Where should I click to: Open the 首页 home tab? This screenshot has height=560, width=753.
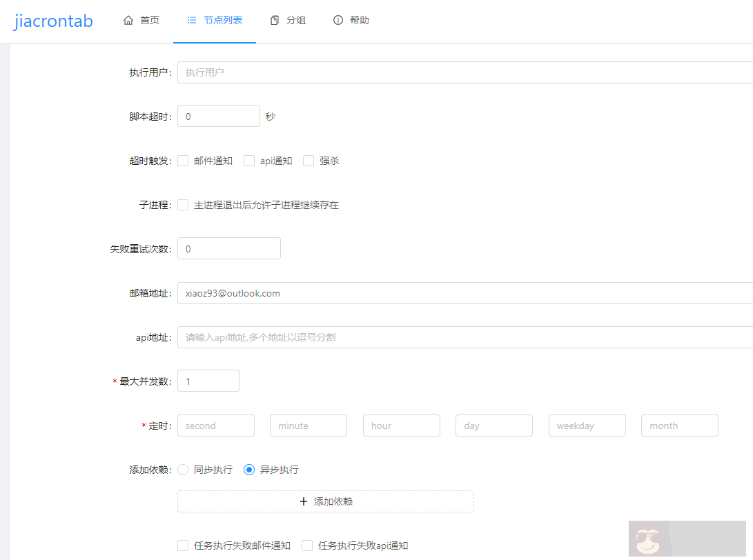click(x=141, y=21)
